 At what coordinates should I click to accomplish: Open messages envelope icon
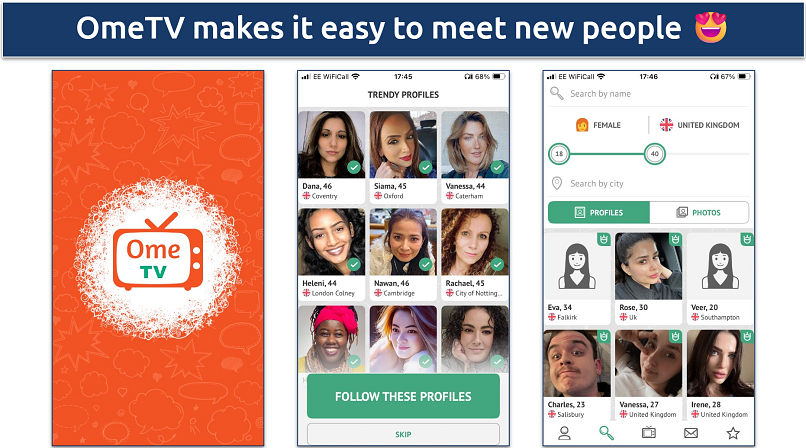point(691,433)
